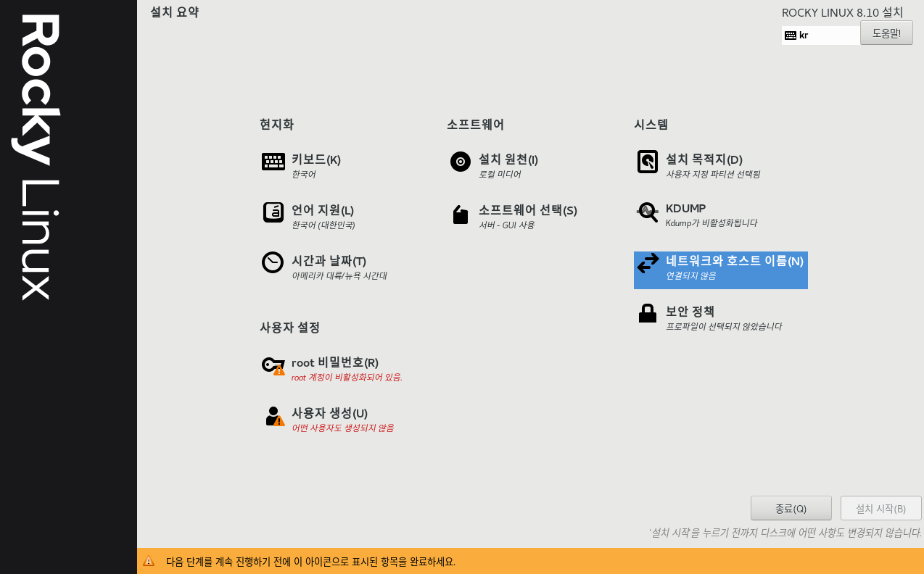Click the 현지화 section heading

point(276,124)
